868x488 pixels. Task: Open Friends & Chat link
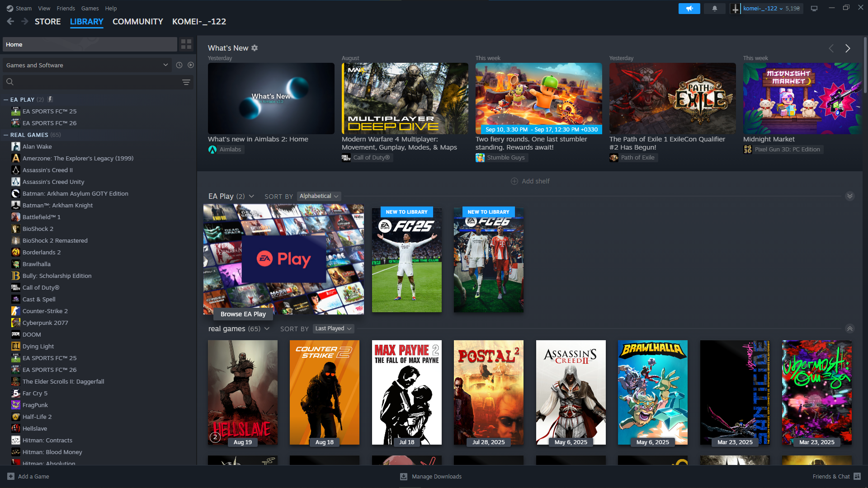point(831,476)
